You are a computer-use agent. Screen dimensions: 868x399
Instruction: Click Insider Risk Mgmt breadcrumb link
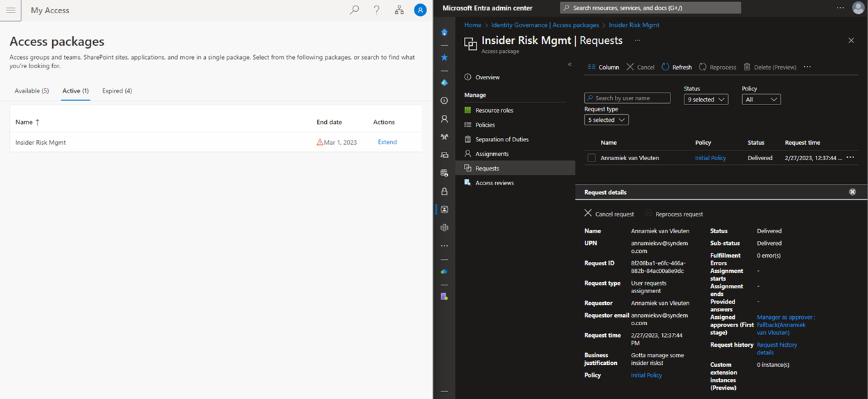point(634,25)
